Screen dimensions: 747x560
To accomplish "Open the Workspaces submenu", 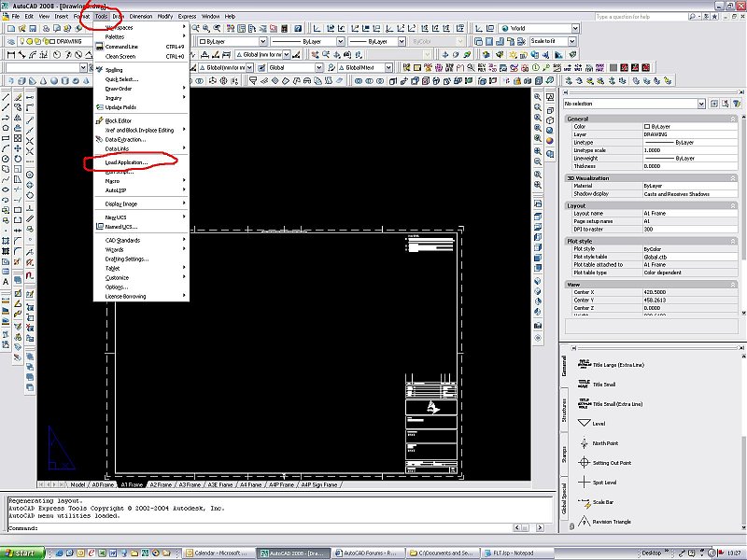I will click(141, 28).
